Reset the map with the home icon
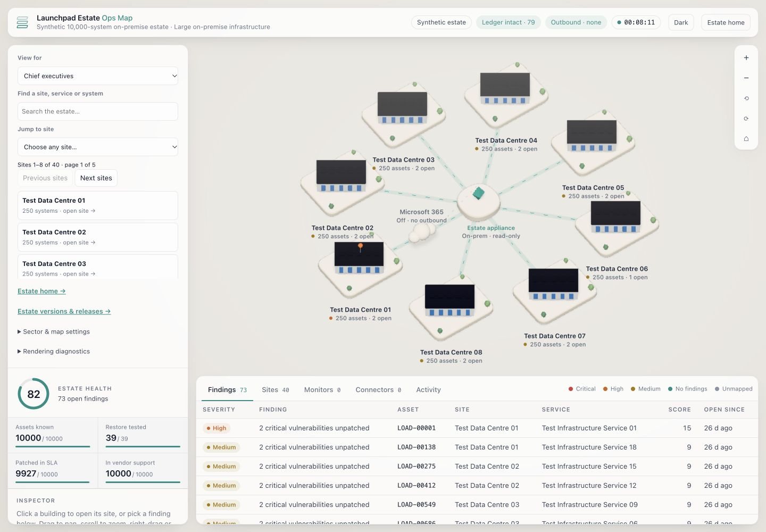The width and height of the screenshot is (766, 532). point(746,138)
